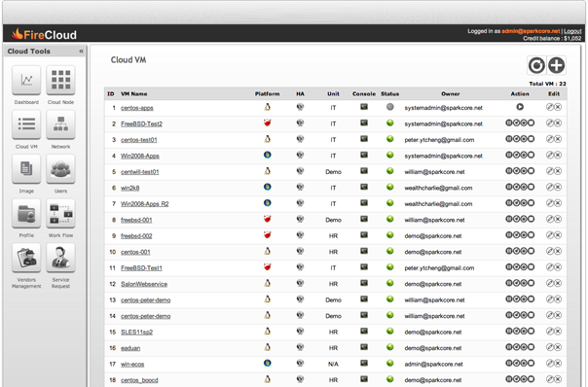Click the Status column header
Screen dimensions: 588x387
[390, 94]
